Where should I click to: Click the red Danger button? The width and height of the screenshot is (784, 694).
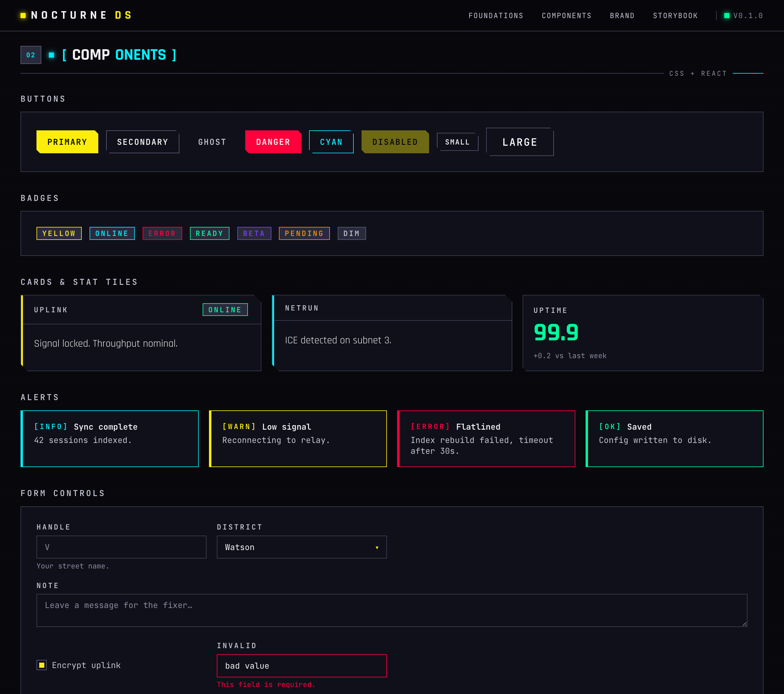(273, 142)
